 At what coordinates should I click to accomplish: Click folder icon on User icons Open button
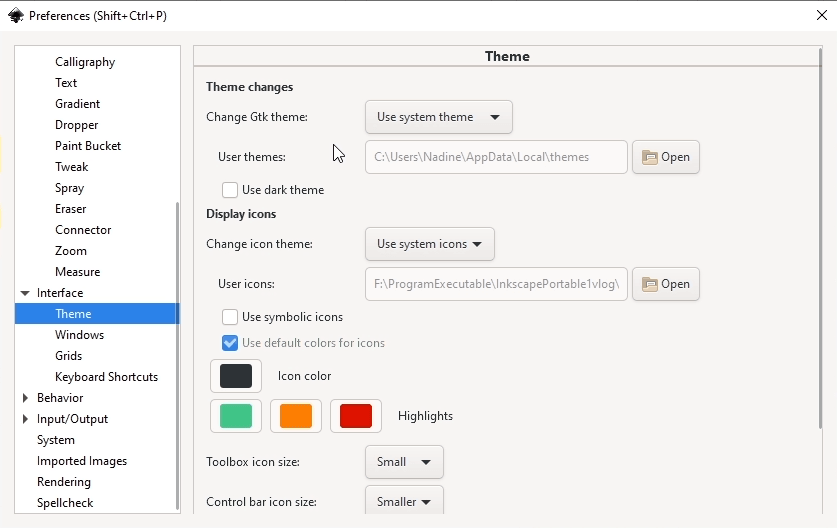649,284
